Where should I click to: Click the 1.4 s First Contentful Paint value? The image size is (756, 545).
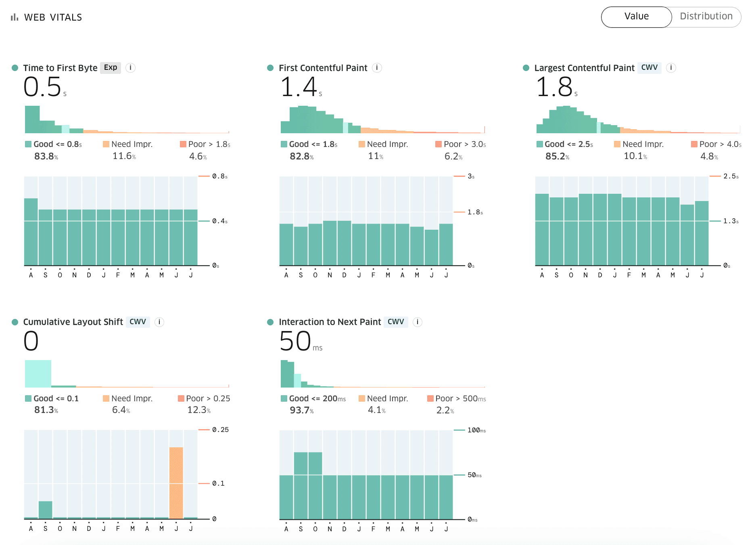click(301, 87)
